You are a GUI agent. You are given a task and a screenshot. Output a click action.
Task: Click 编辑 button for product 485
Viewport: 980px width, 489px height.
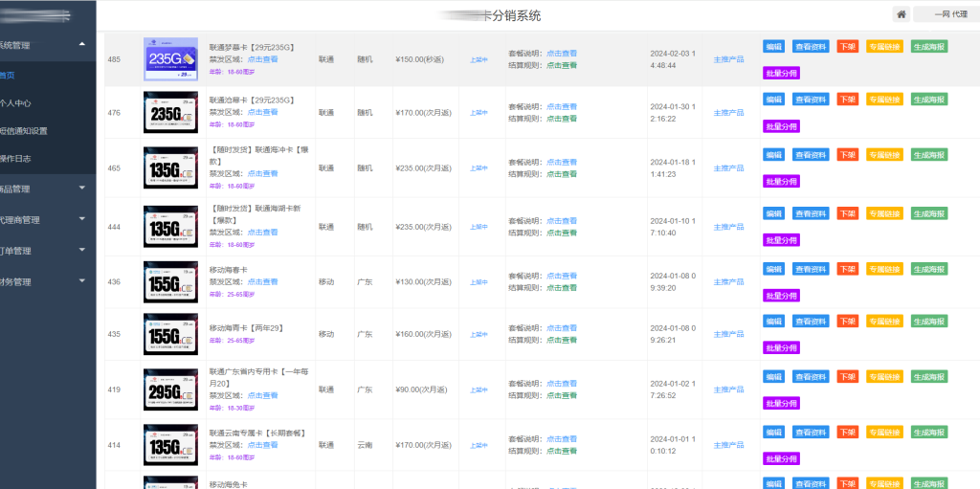(773, 46)
